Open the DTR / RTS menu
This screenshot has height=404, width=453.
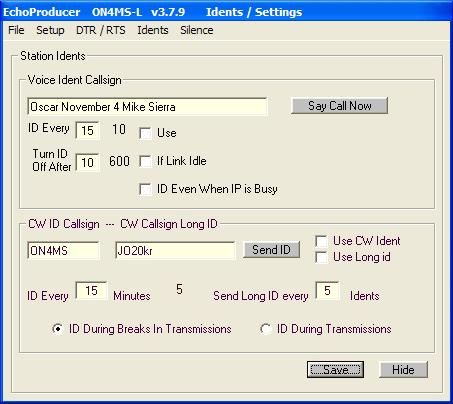[x=101, y=30]
